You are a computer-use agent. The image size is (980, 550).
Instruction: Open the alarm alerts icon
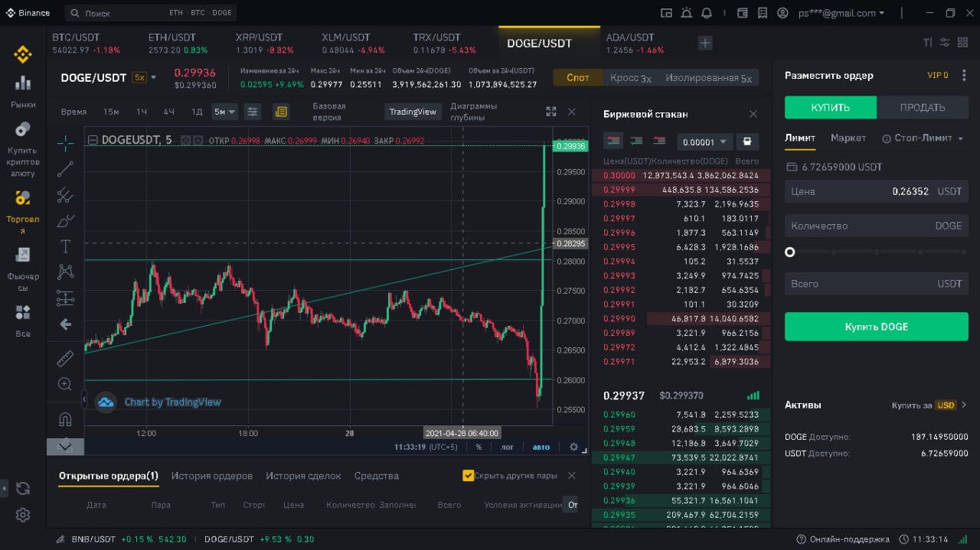pos(686,13)
